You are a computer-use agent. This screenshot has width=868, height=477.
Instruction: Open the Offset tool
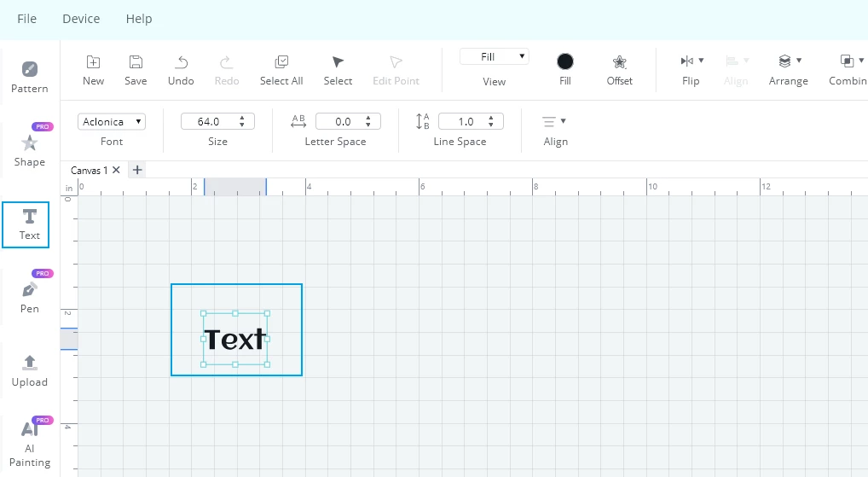click(x=619, y=70)
